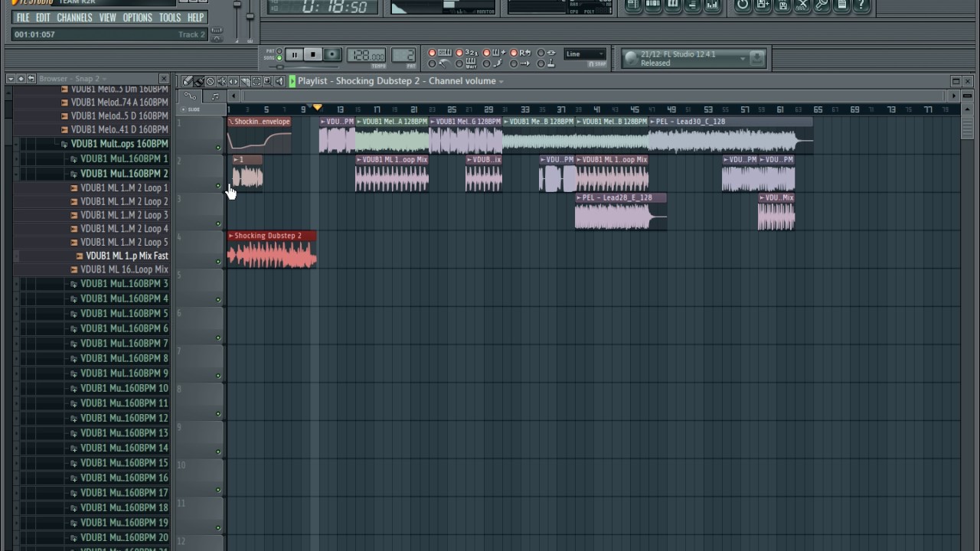
Task: Open the EDIT menu
Action: coord(43,18)
